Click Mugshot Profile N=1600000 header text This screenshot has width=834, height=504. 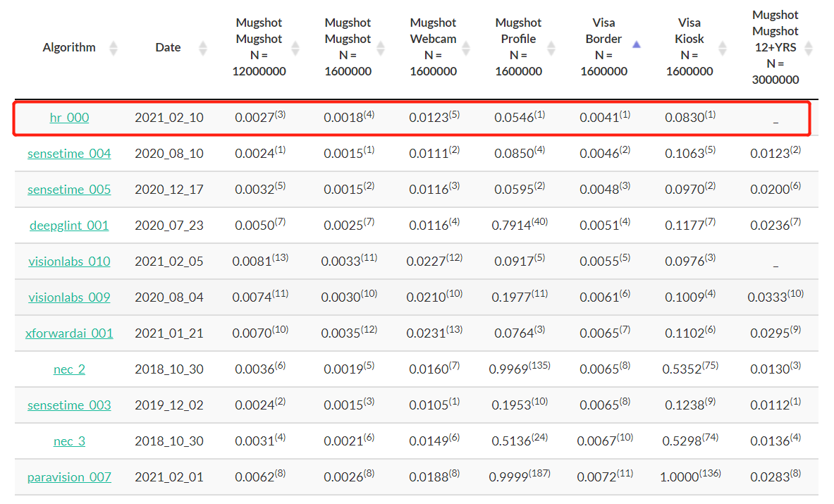tap(519, 47)
